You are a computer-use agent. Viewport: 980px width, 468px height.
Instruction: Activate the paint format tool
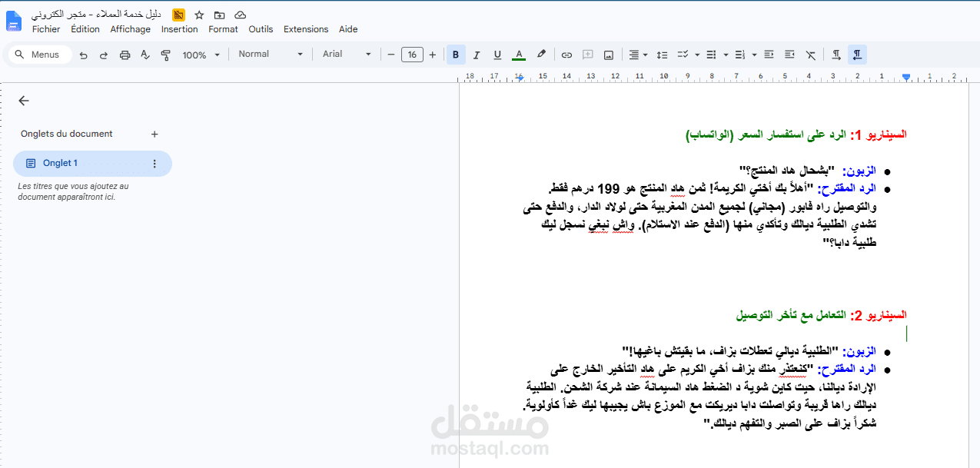165,55
